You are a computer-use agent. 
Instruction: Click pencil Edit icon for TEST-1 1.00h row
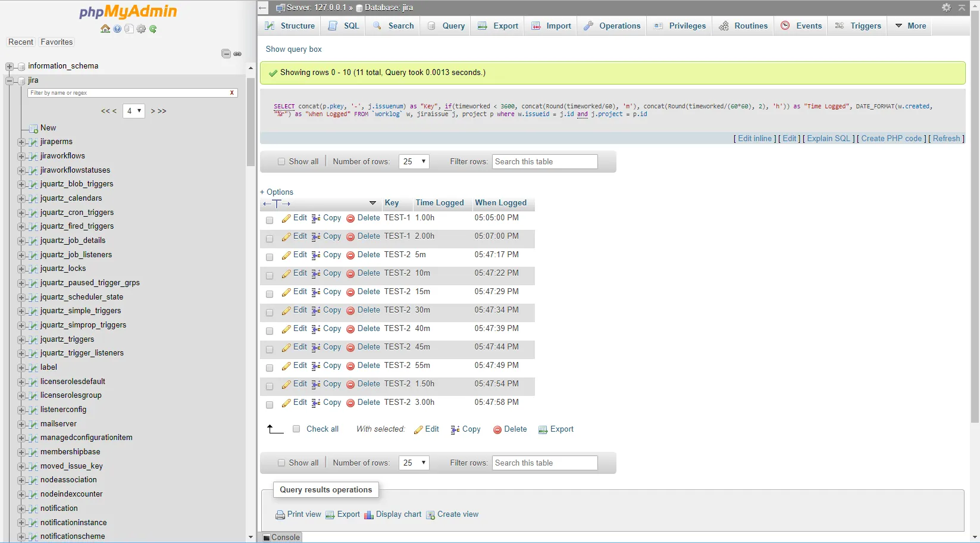286,219
